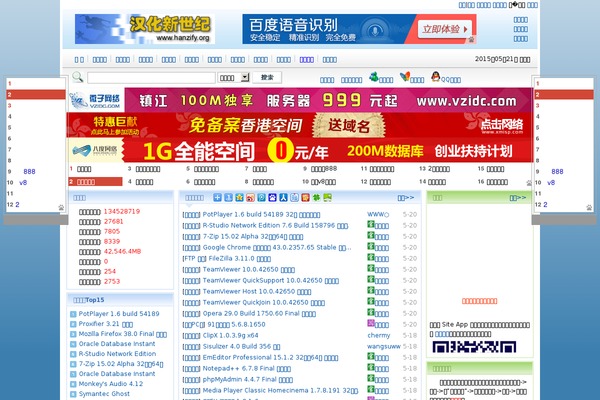This screenshot has width=600, height=400.
Task: Click the magnifier icon beside the search field
Action: coord(78,77)
